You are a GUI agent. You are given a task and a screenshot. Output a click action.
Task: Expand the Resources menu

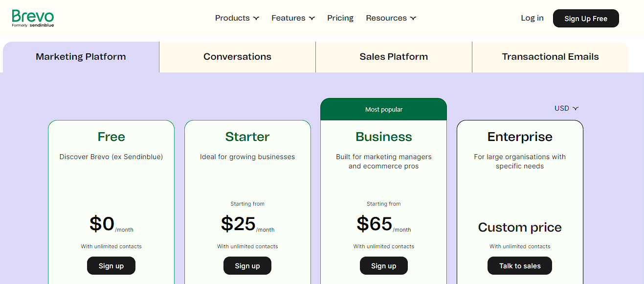point(391,18)
